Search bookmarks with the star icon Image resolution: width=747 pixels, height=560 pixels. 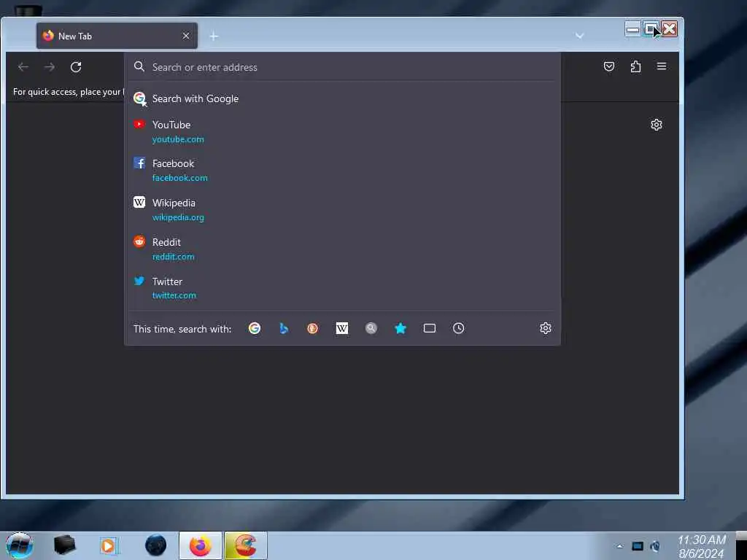400,328
